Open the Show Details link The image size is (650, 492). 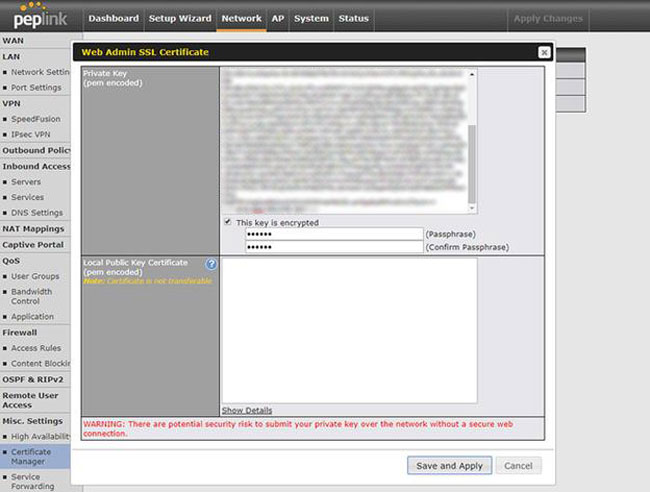[x=246, y=410]
